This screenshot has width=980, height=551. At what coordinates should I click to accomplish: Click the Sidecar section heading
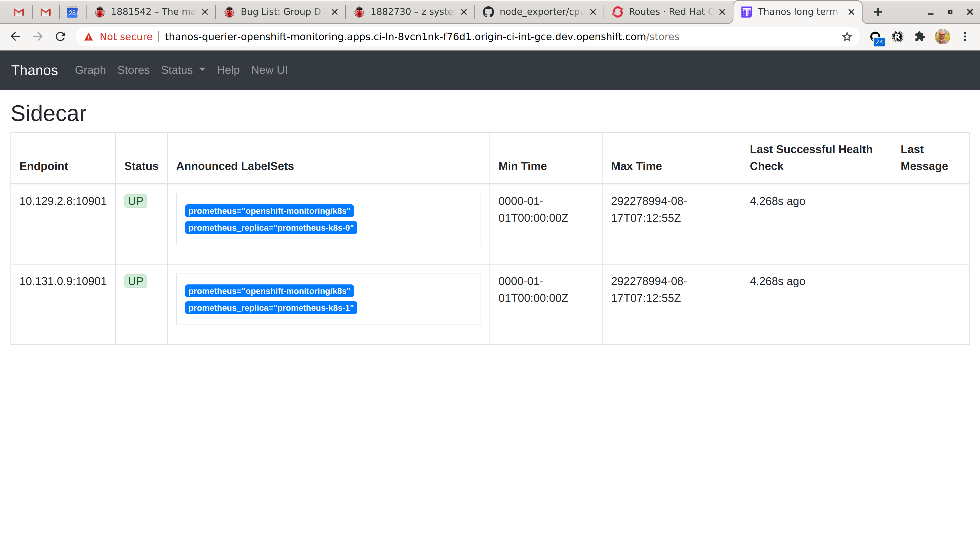(49, 113)
